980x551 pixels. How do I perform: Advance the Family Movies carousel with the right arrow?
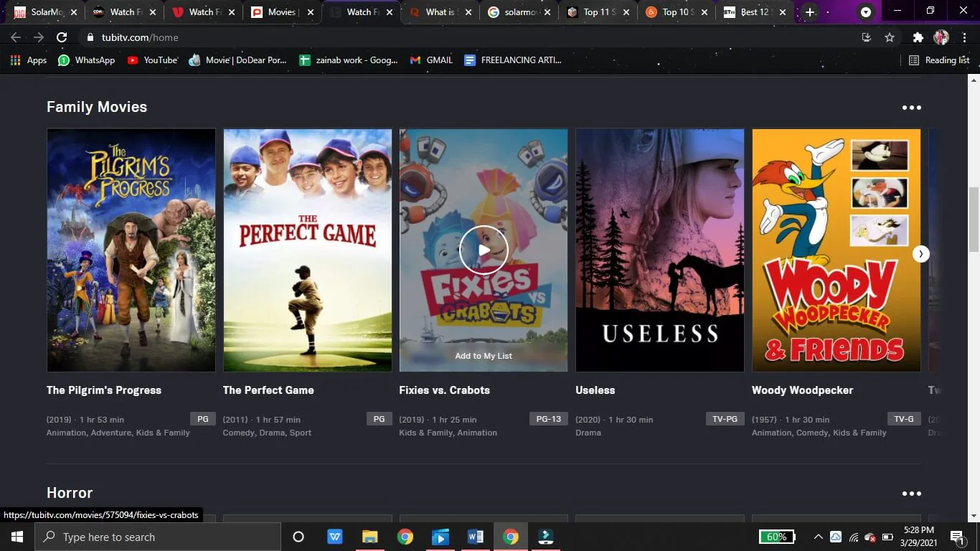point(921,253)
